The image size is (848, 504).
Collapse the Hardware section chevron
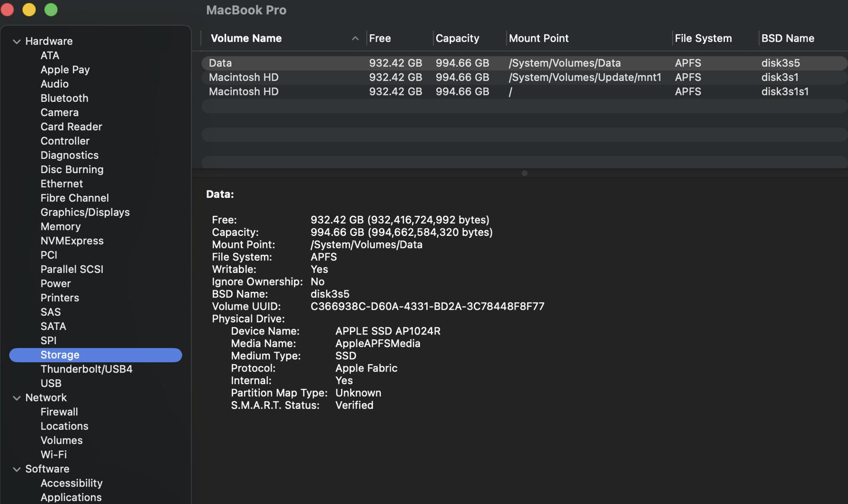point(17,41)
